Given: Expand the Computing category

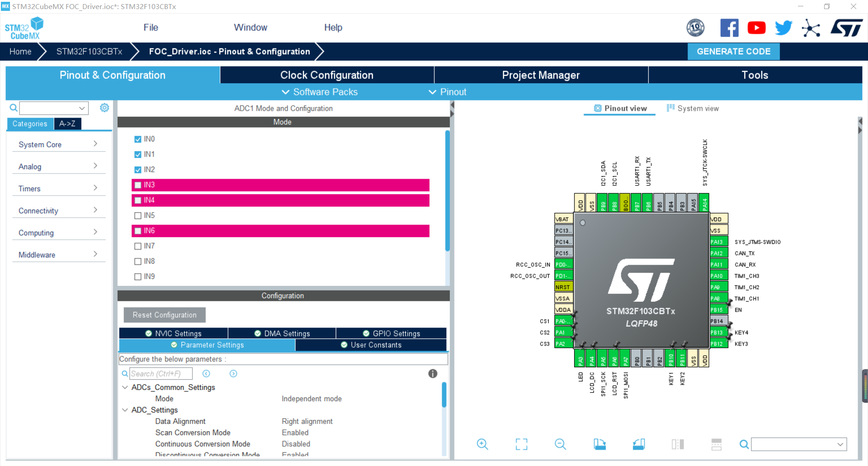Looking at the screenshot, I should coord(59,233).
